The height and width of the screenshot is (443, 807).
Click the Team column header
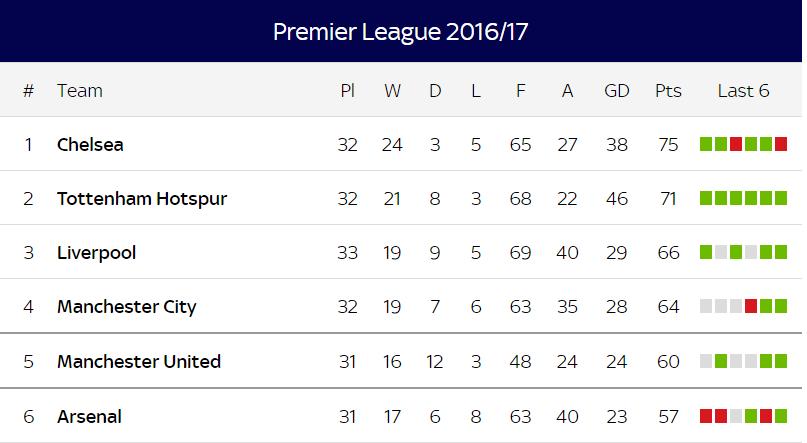[x=80, y=91]
